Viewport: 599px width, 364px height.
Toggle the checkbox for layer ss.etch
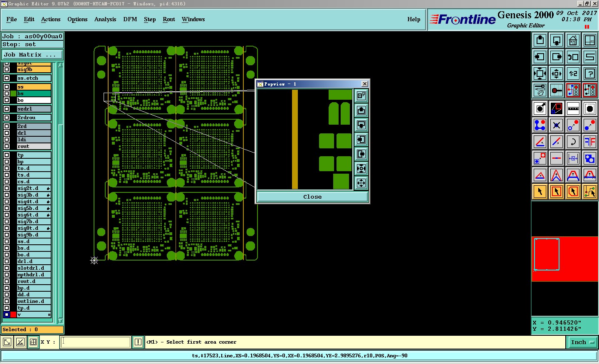[7, 78]
